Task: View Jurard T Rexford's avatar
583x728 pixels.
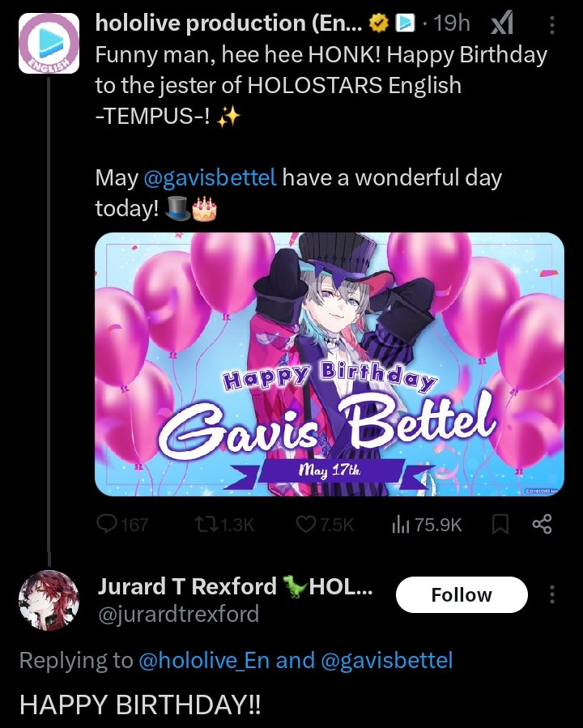Action: pos(49,600)
